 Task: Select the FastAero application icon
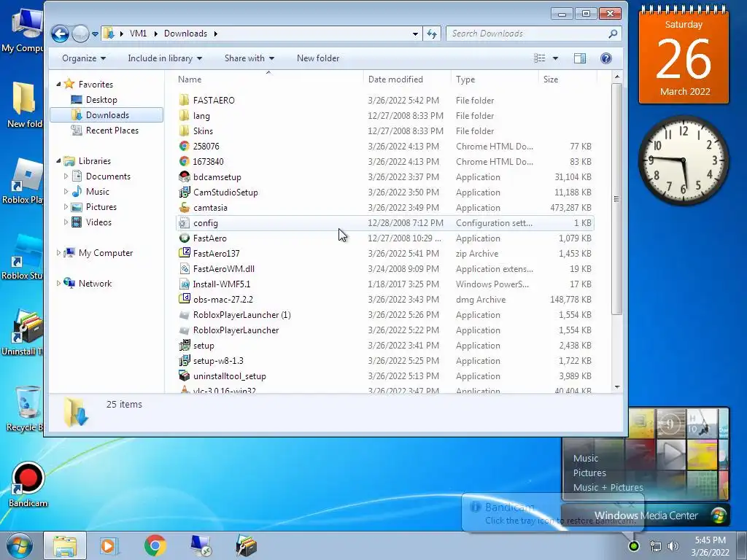(x=185, y=238)
